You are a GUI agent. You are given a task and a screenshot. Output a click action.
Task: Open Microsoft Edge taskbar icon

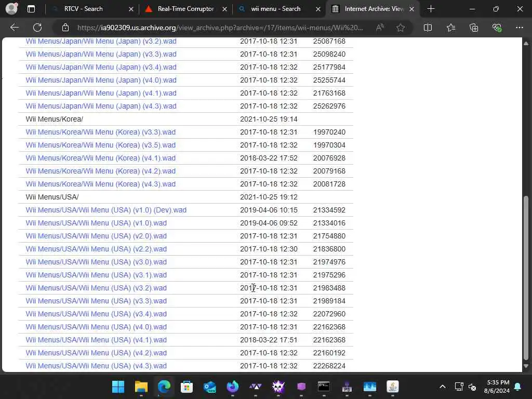[x=164, y=387]
